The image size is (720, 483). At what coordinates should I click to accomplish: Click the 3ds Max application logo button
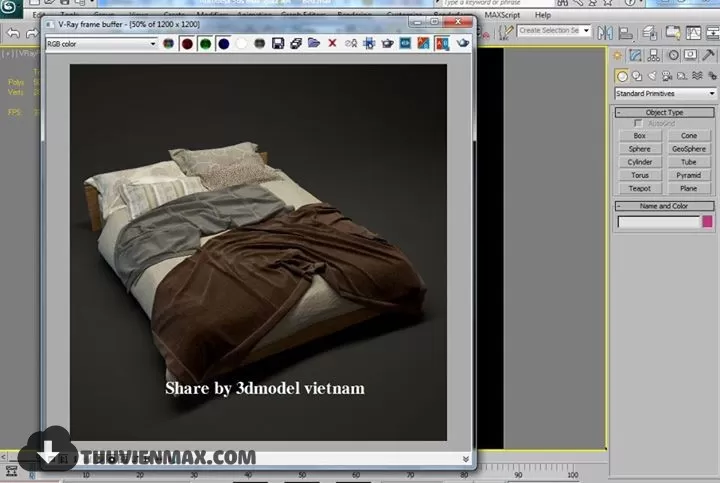pos(10,7)
